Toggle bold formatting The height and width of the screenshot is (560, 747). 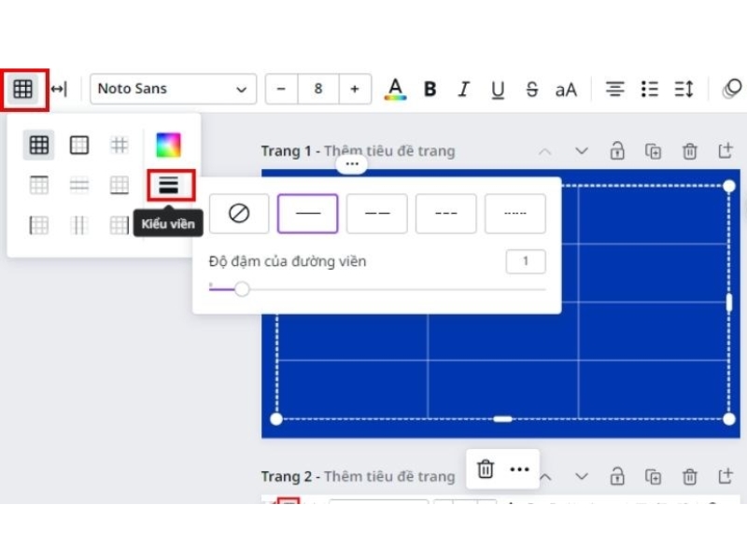(x=430, y=90)
